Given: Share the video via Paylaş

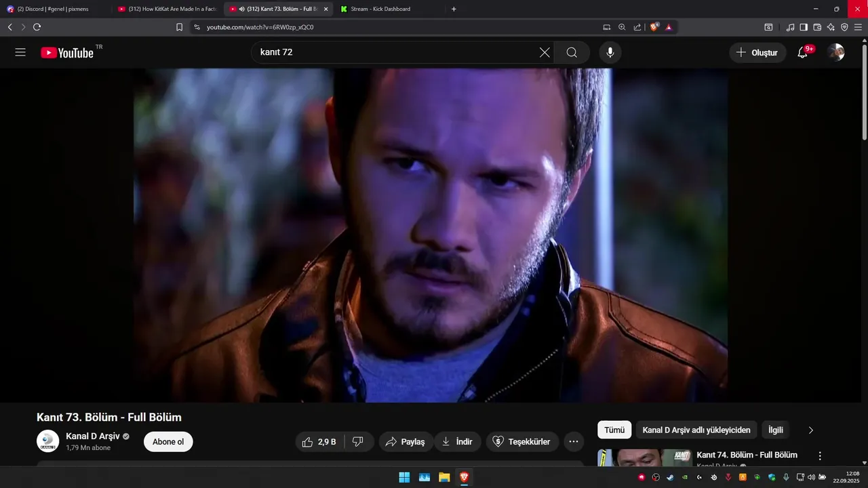Looking at the screenshot, I should (x=405, y=442).
